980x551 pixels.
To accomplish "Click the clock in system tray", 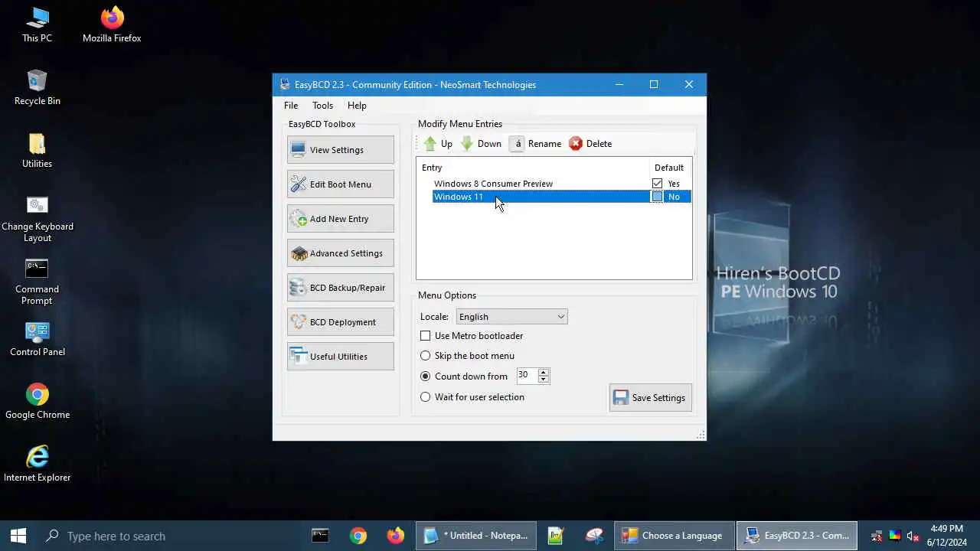I will tap(946, 536).
